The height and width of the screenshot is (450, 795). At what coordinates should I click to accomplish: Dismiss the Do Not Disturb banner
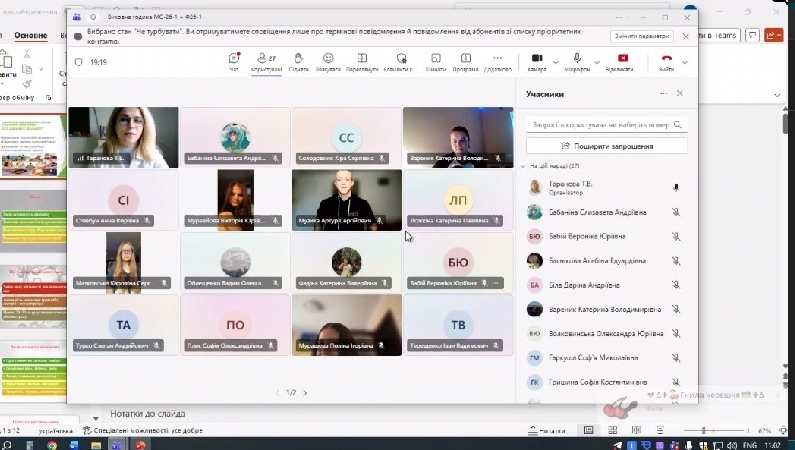(x=685, y=36)
